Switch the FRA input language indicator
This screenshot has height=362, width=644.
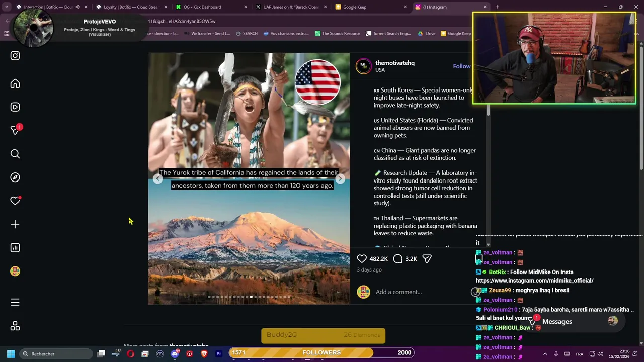point(580,354)
